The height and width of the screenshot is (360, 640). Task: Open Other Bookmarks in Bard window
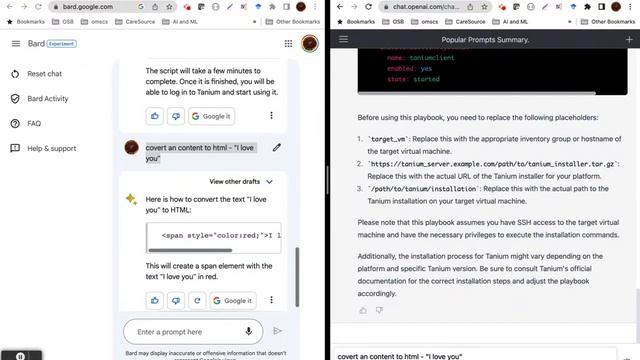tap(293, 22)
